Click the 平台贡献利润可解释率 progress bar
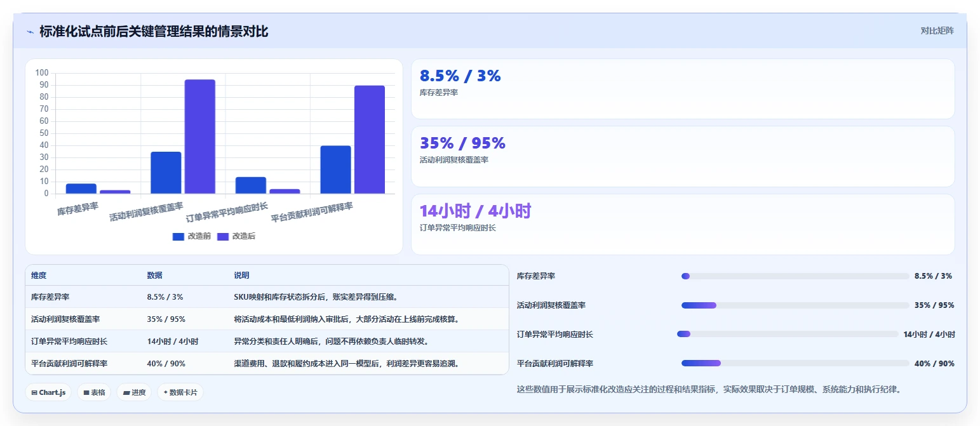The image size is (980, 426). [795, 363]
